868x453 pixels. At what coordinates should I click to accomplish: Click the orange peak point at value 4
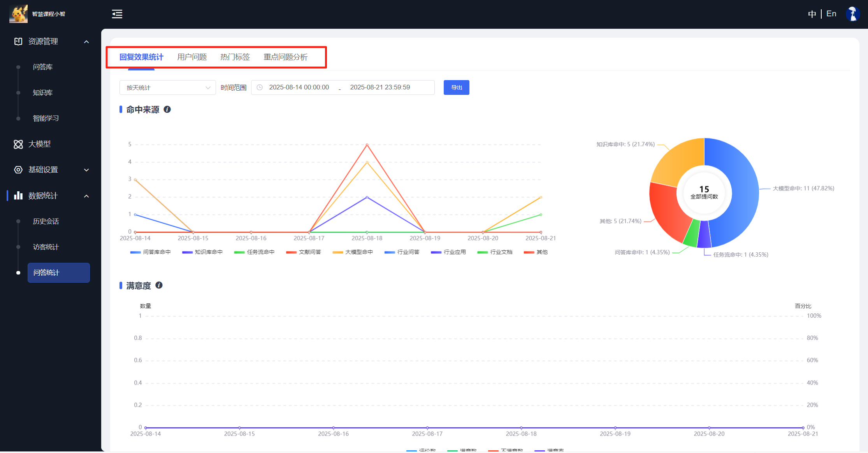(367, 162)
